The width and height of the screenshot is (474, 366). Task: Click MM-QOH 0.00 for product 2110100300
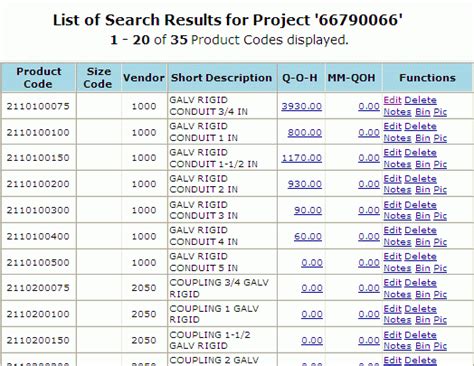coord(369,210)
